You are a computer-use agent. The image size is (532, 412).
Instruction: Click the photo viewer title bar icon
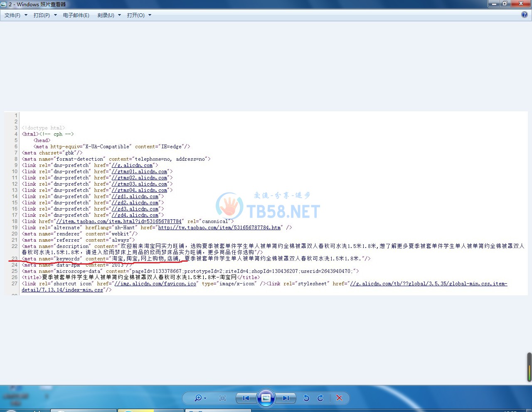tap(4, 4)
